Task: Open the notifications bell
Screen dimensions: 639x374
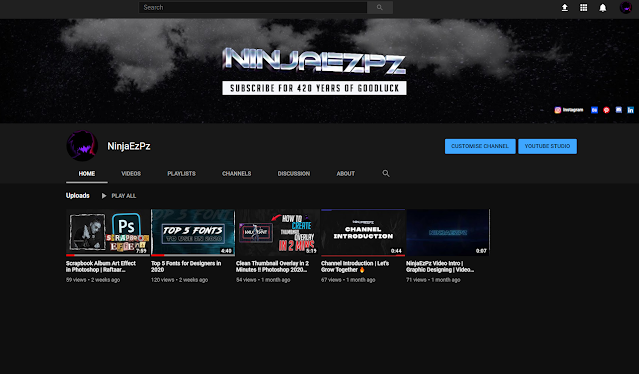Action: click(x=603, y=7)
